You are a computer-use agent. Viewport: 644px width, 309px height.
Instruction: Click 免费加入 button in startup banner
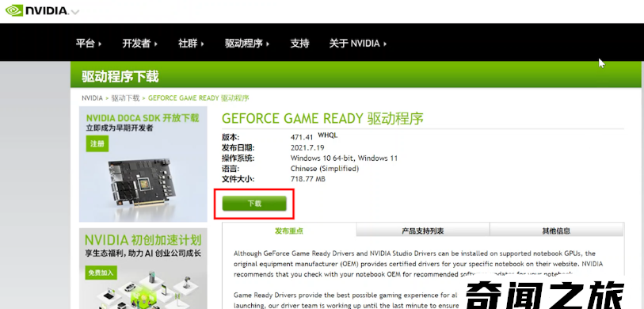[101, 273]
